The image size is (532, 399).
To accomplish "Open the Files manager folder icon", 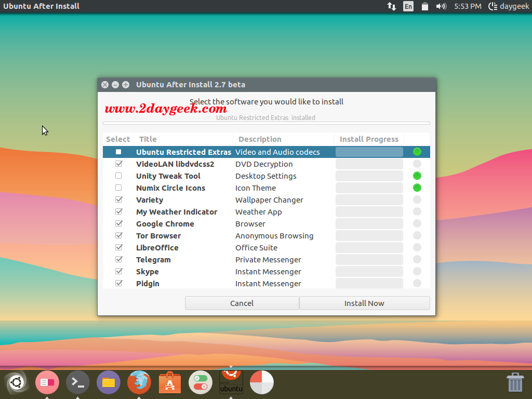I will [x=109, y=382].
